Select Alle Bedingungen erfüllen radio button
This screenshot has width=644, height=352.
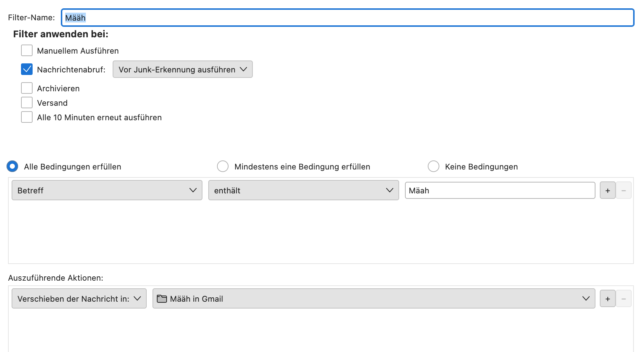coord(12,167)
